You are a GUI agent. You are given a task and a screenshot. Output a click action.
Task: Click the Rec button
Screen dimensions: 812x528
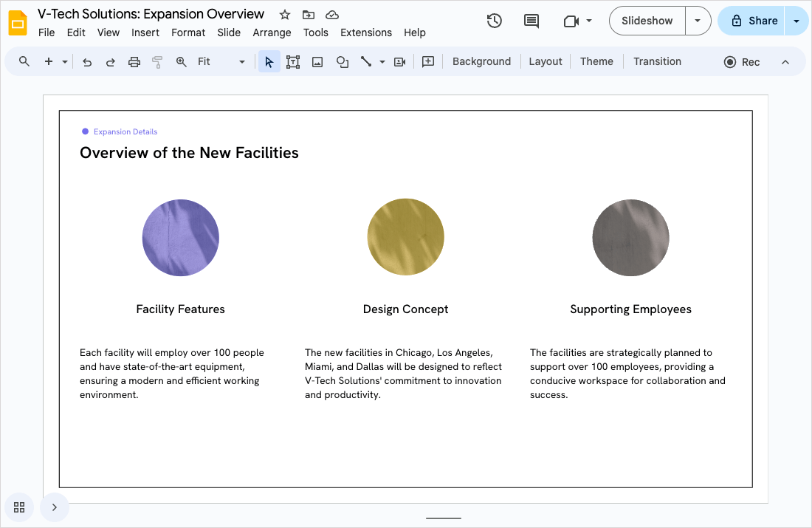(x=742, y=62)
